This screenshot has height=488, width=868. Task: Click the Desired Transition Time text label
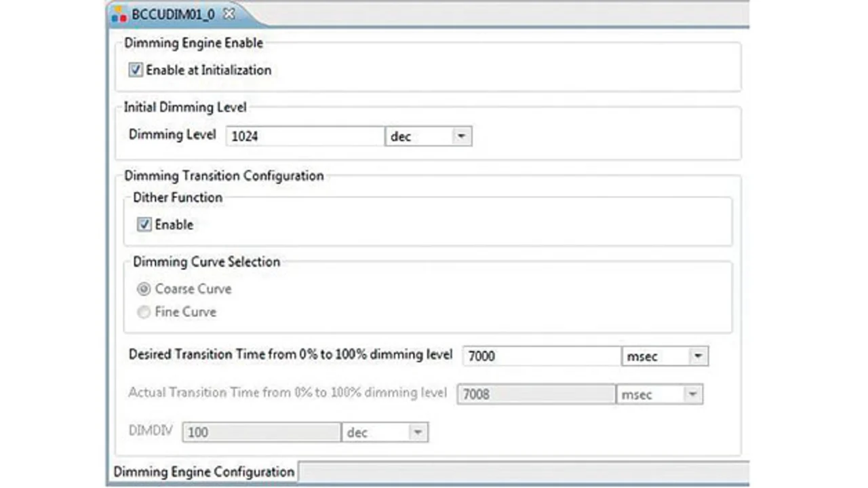[290, 354]
